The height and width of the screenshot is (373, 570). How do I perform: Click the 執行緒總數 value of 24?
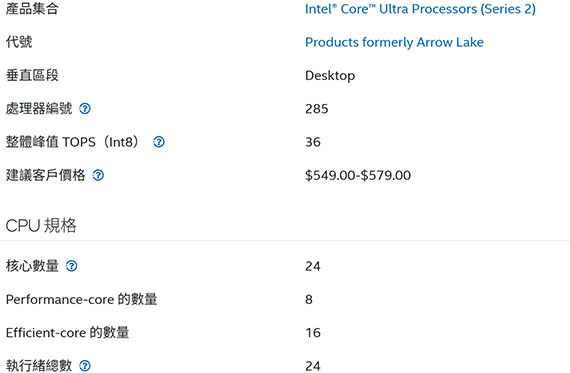(313, 366)
